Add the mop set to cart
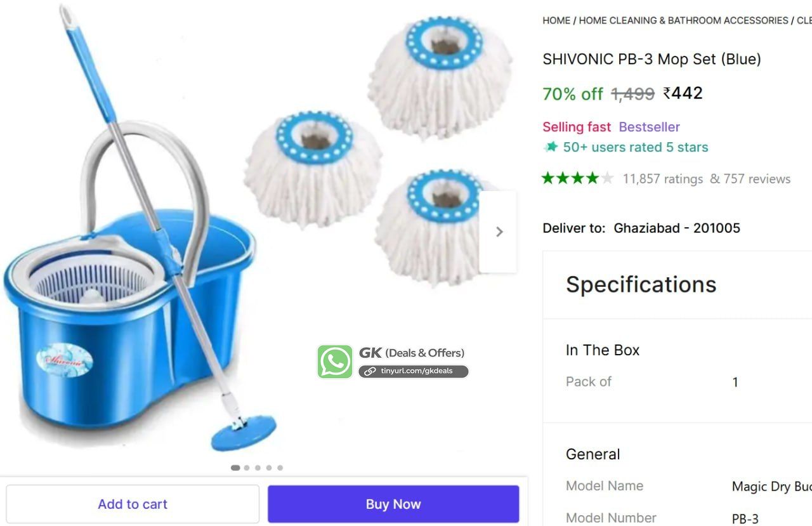Viewport: 812px width, 526px height. tap(133, 504)
